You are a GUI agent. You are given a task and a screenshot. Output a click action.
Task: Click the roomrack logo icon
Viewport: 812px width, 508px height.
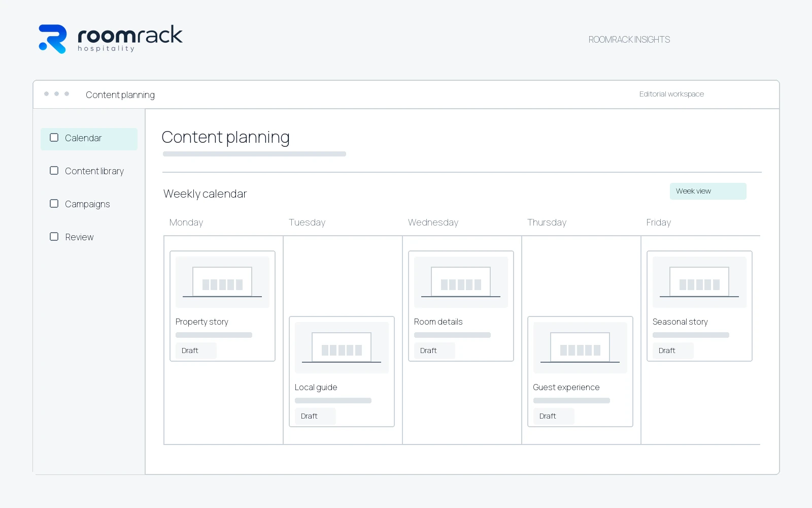(53, 39)
